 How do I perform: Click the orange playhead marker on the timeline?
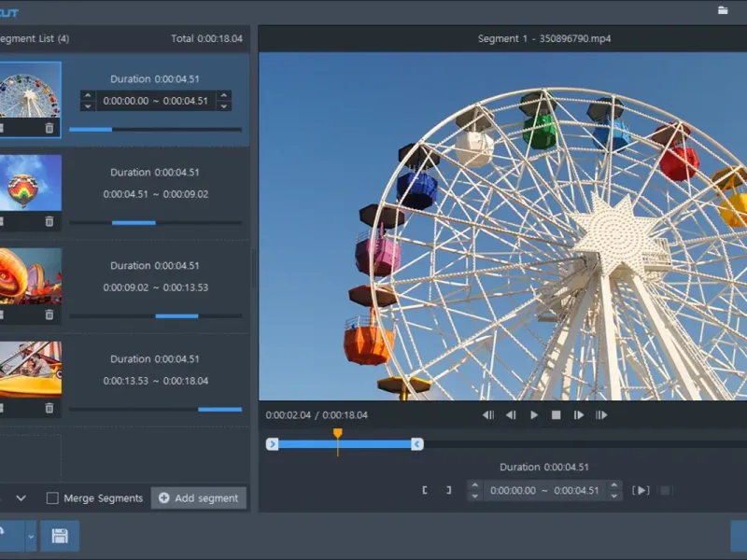coord(337,434)
